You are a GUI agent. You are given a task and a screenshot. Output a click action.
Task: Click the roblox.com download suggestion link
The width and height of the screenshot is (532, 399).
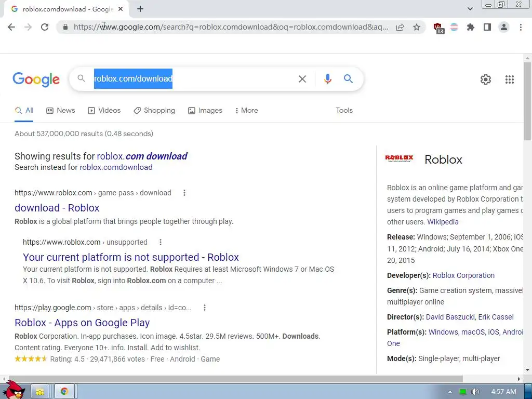tap(142, 156)
